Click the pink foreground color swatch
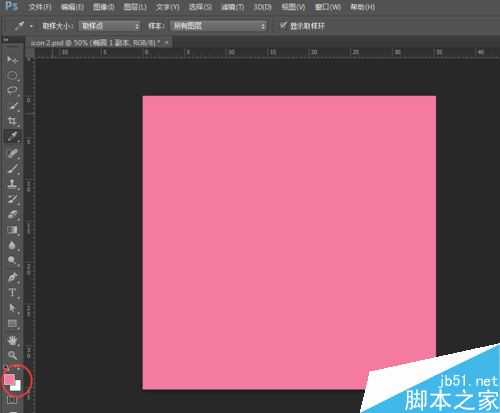Viewport: 500px width, 413px height. coord(8,379)
